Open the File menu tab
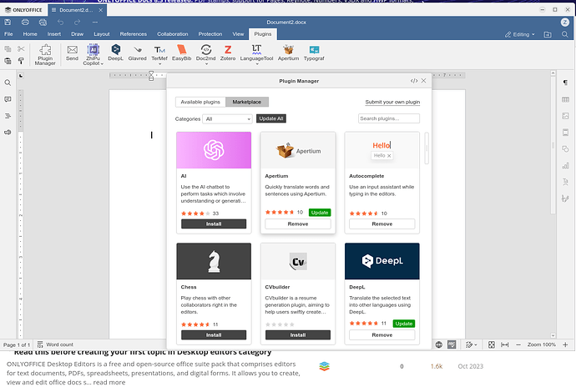576x392 pixels. 8,34
